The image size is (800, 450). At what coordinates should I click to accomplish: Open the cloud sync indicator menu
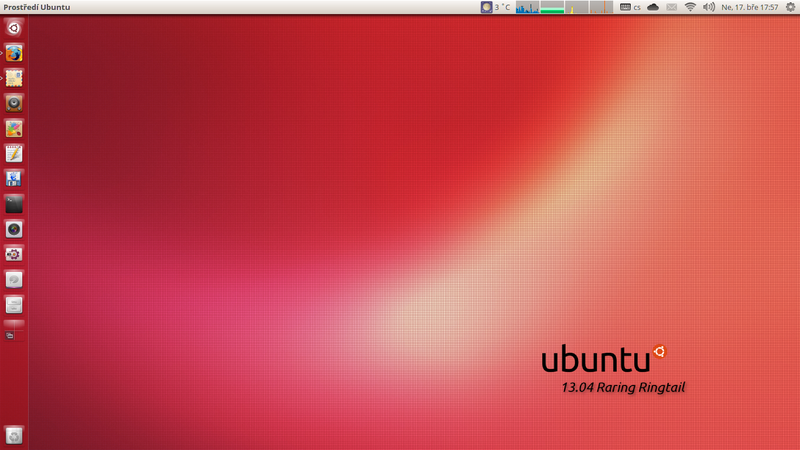tap(653, 7)
